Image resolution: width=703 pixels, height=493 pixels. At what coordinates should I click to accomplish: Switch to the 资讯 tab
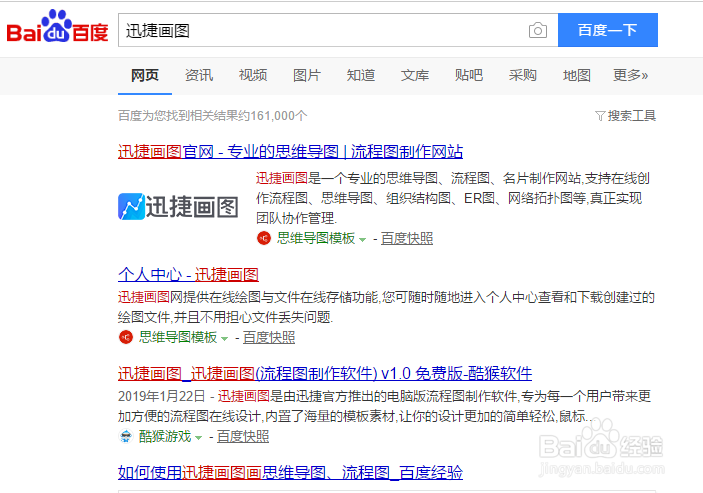[x=199, y=75]
